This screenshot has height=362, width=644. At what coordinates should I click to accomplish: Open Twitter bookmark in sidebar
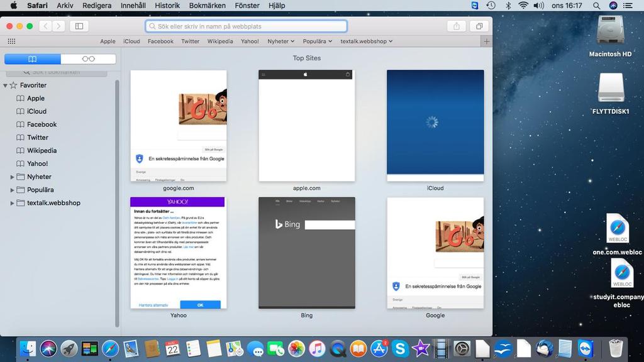coord(38,138)
